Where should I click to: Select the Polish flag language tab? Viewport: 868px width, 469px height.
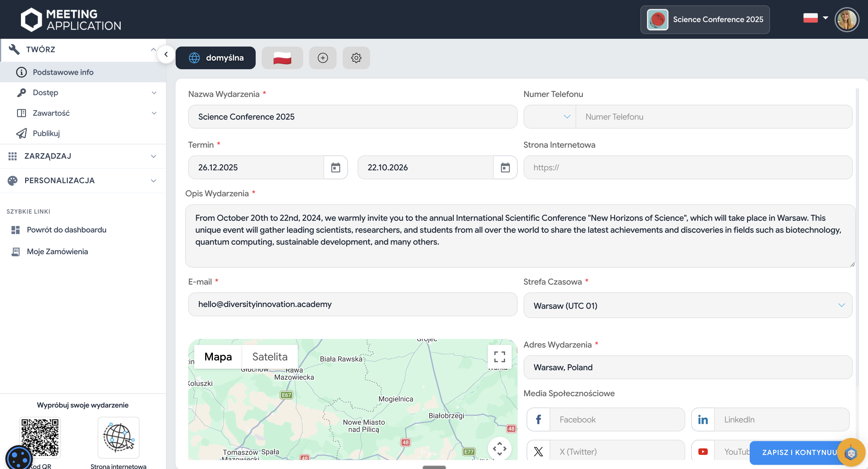282,58
